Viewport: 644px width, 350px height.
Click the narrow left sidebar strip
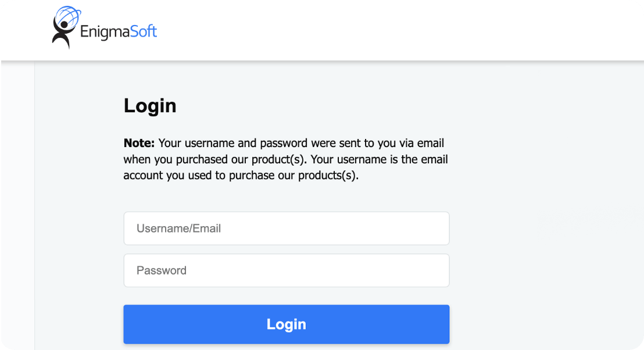17,203
